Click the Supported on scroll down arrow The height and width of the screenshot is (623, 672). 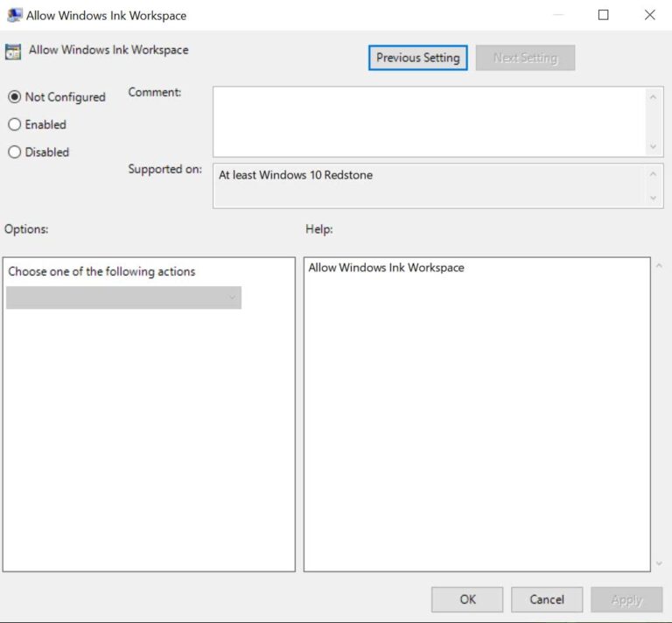653,198
